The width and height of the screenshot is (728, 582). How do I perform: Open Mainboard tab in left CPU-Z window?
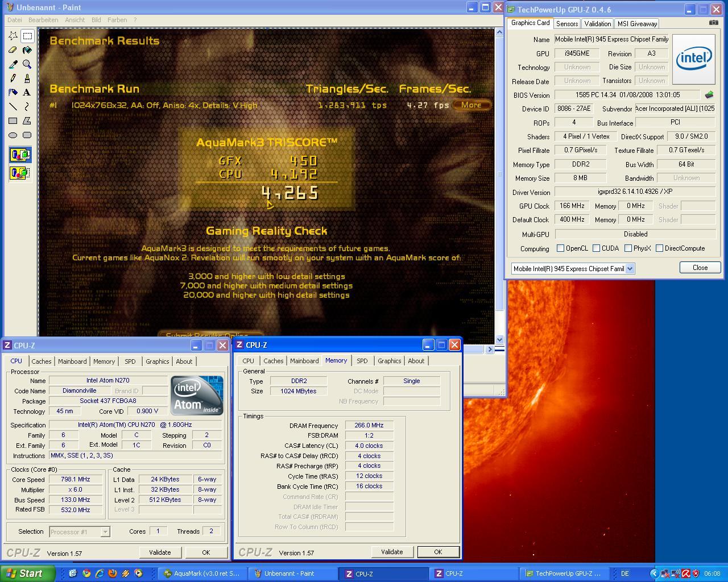[72, 361]
